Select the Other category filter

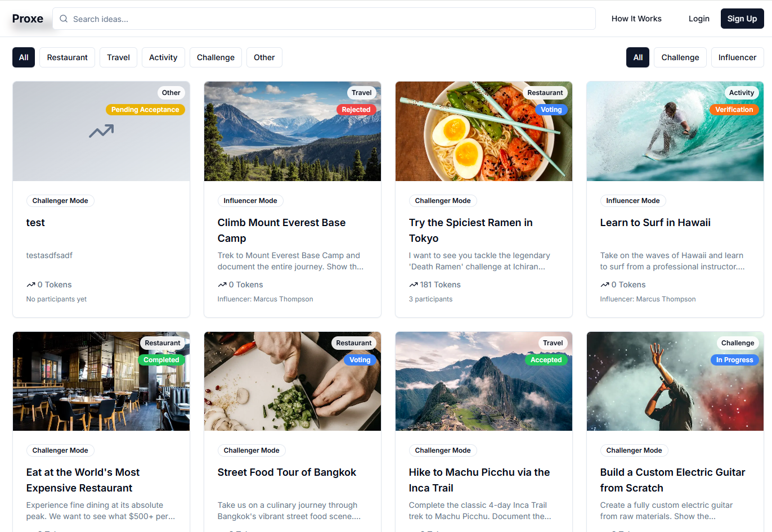click(264, 57)
